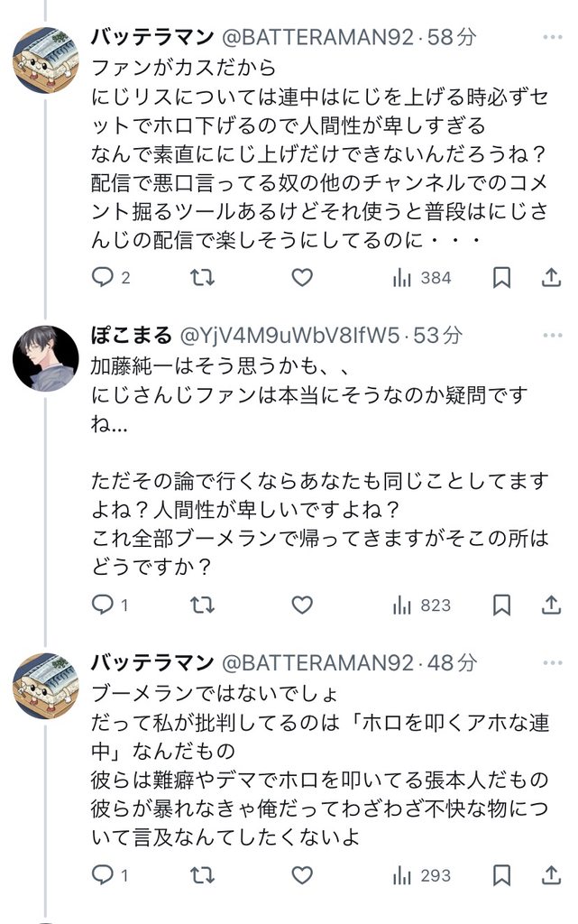View analytics showing 293 views
Screen dimensions: 578x924
point(421,874)
